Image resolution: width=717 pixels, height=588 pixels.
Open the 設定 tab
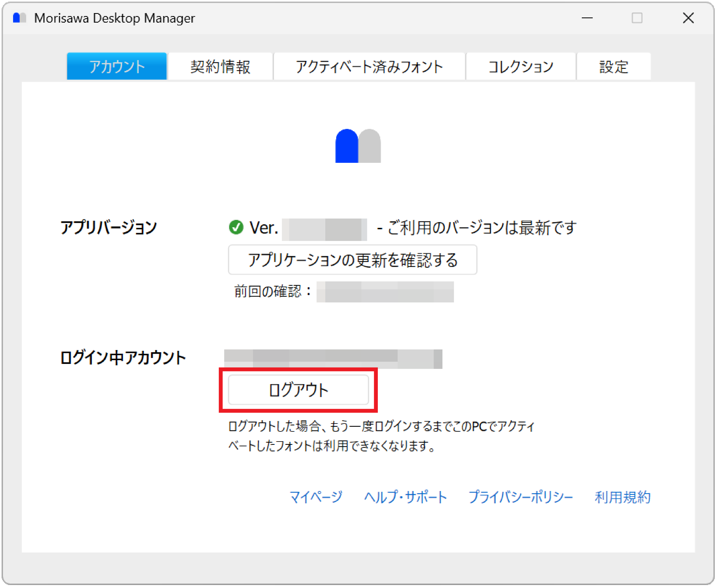[613, 66]
